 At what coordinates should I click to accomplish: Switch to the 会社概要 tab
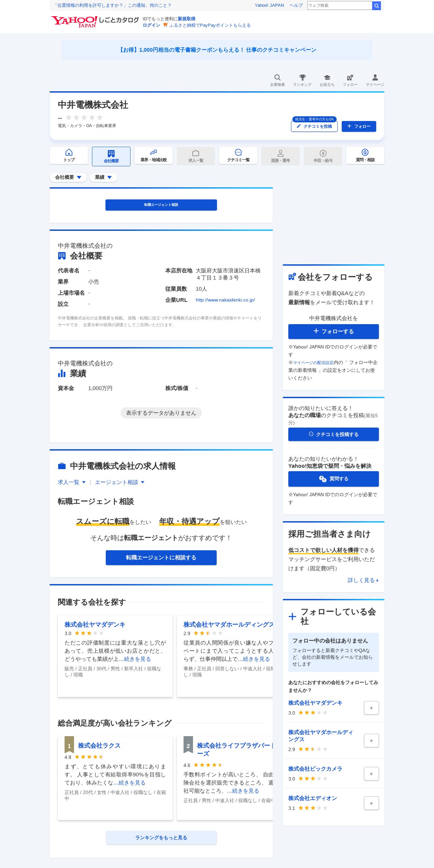tap(111, 156)
